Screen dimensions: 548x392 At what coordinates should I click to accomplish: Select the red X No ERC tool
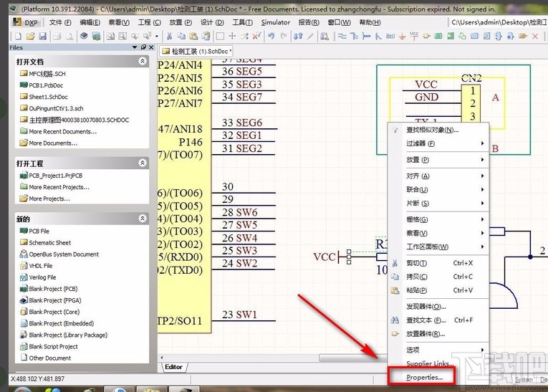pyautogui.click(x=534, y=36)
